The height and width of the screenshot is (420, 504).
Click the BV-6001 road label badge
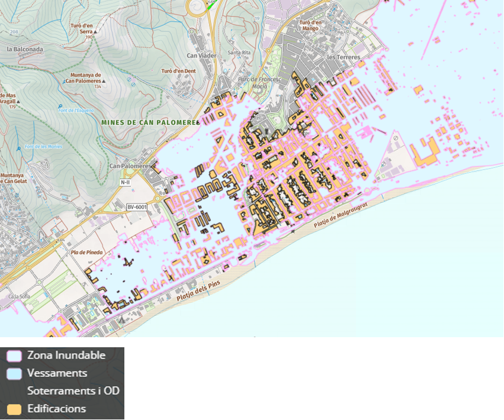tap(137, 206)
